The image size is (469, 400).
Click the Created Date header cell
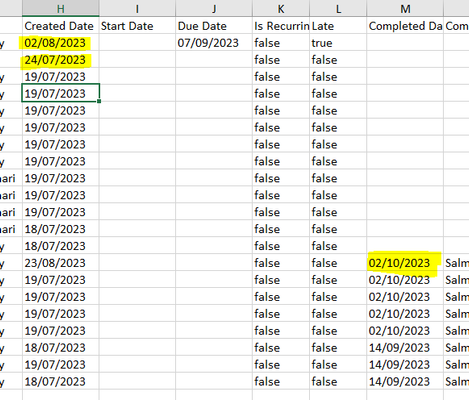tap(61, 26)
